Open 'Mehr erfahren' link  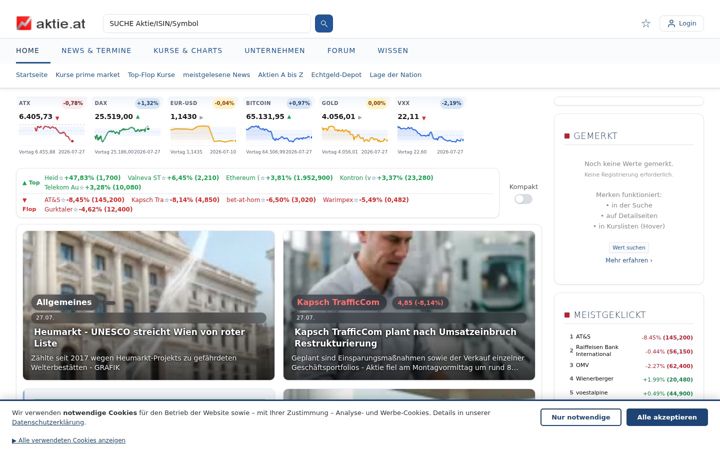(x=629, y=260)
